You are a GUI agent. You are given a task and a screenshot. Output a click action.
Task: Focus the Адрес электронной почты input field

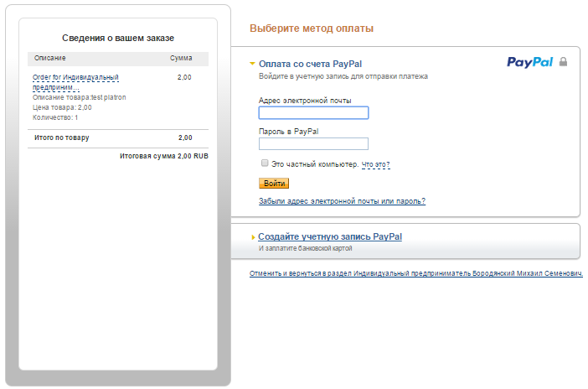[x=313, y=113]
